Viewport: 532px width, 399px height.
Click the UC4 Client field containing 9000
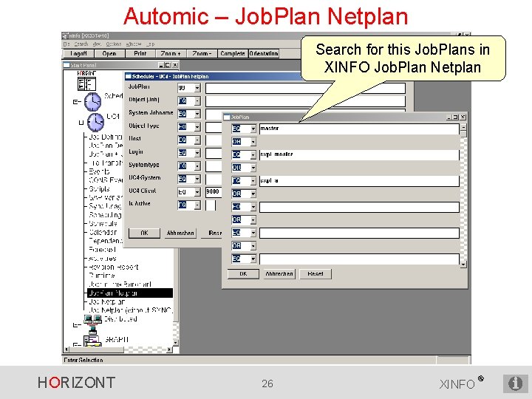pos(214,191)
